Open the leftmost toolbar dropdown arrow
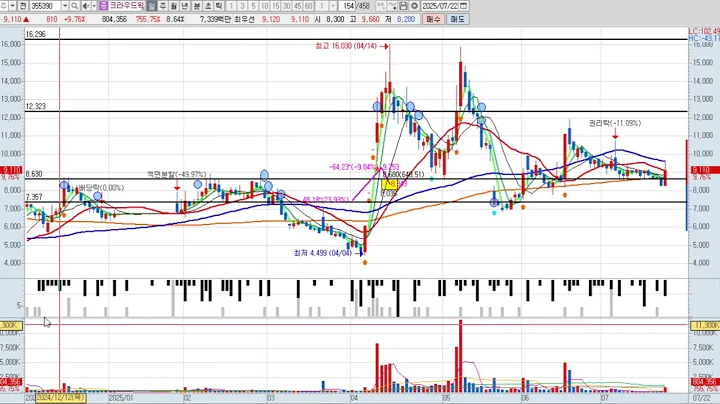The image size is (720, 404). 12,6
